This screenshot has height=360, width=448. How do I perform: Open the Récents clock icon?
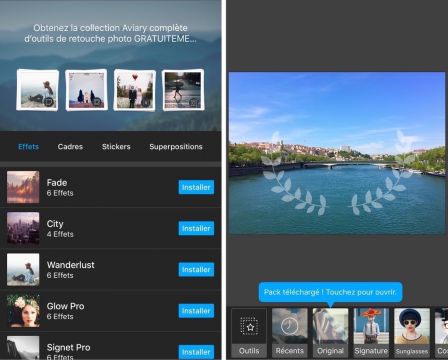coord(290,332)
